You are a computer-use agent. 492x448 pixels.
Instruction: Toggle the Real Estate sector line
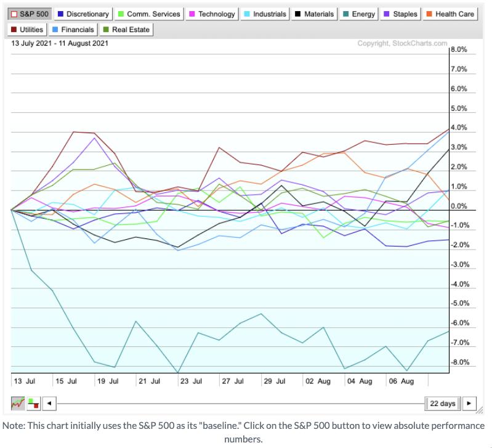126,29
